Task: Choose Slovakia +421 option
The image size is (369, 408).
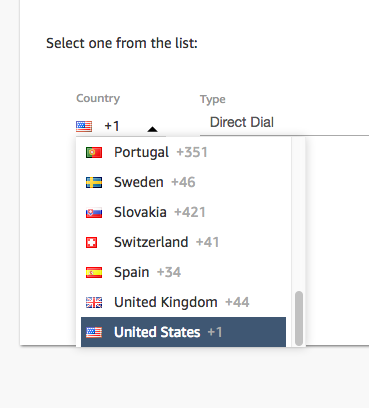Action: [x=183, y=212]
